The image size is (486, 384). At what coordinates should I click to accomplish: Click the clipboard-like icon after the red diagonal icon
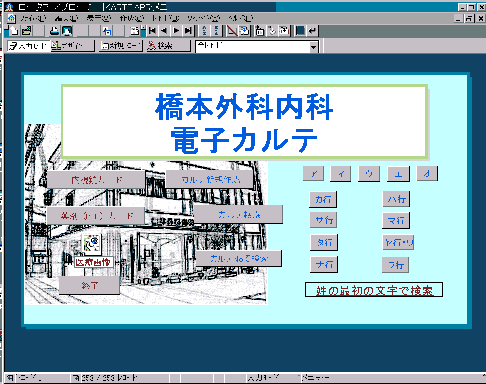pyautogui.click(x=244, y=31)
